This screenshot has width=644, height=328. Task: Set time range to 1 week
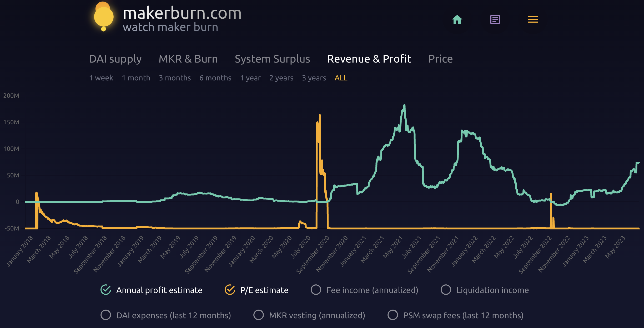pyautogui.click(x=101, y=78)
